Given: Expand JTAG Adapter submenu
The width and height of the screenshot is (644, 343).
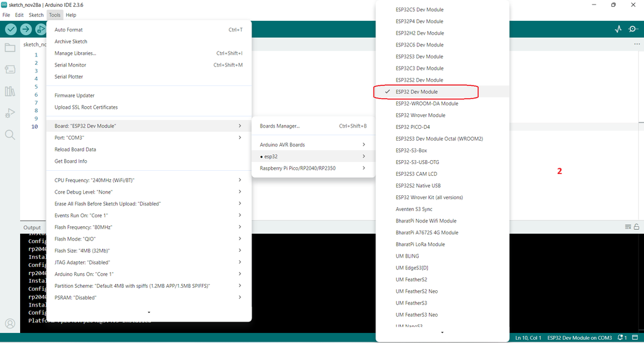Looking at the screenshot, I should click(148, 262).
